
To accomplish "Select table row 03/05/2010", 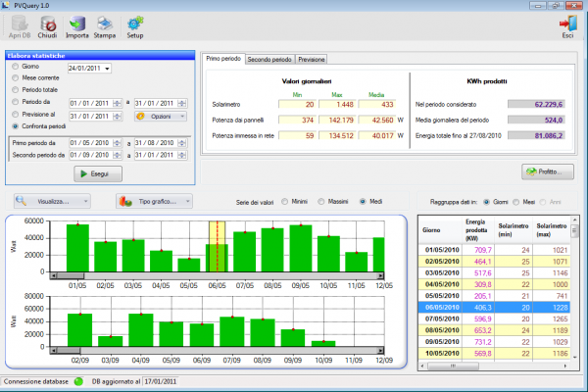I will (494, 273).
